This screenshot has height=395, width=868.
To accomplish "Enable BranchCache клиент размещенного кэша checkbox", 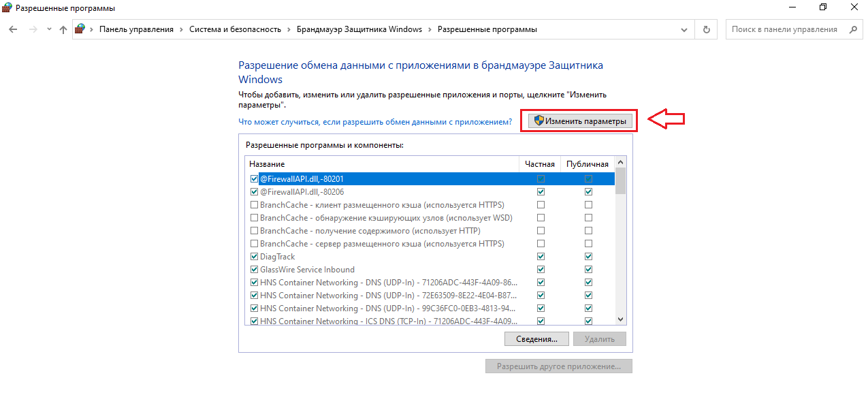I will click(x=255, y=205).
